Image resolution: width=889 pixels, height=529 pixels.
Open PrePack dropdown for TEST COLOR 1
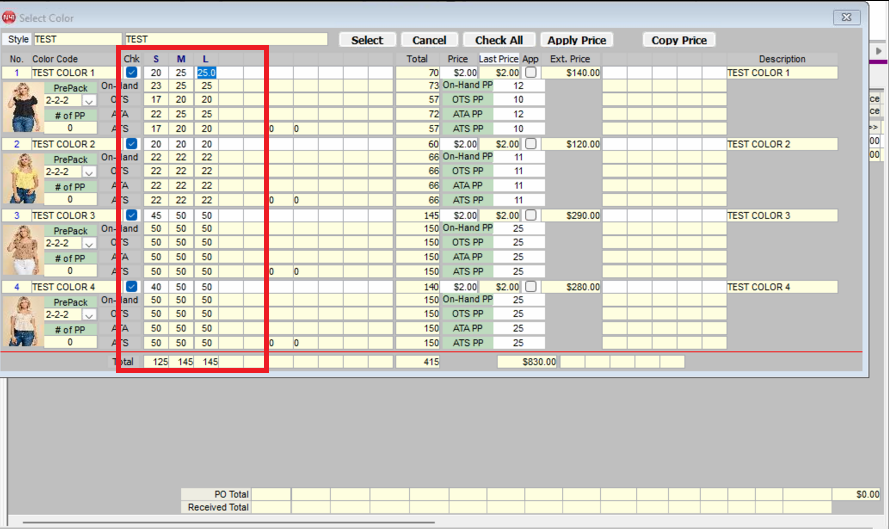(x=89, y=101)
